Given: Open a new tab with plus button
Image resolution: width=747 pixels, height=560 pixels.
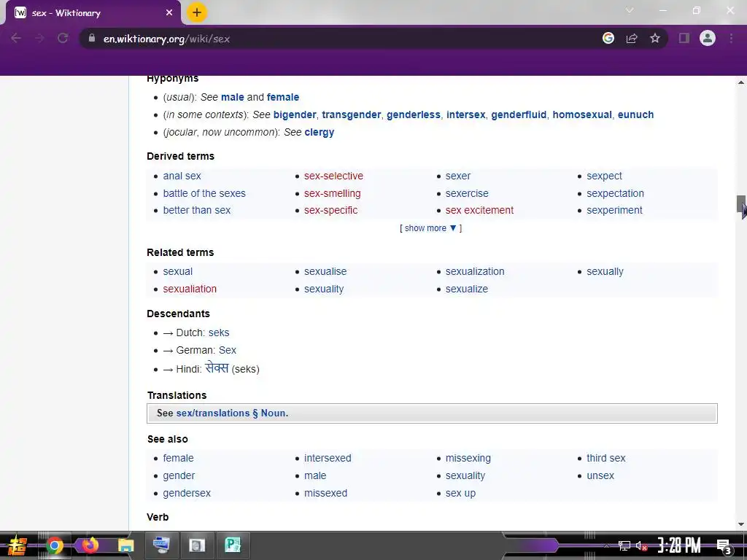Looking at the screenshot, I should [x=197, y=12].
